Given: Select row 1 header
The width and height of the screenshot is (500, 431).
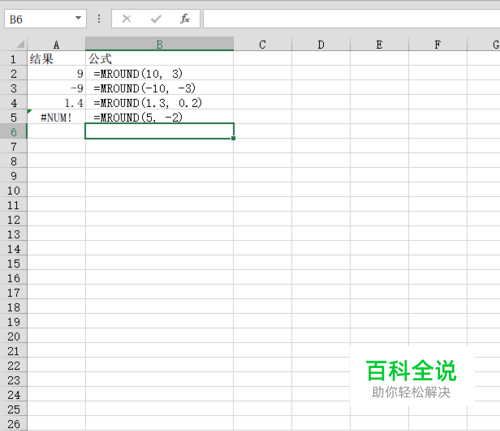Looking at the screenshot, I should coord(13,59).
